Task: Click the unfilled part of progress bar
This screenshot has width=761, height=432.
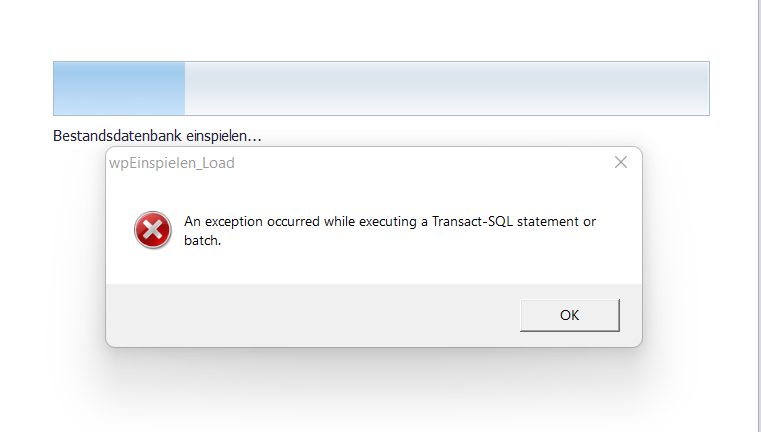Action: [447, 88]
